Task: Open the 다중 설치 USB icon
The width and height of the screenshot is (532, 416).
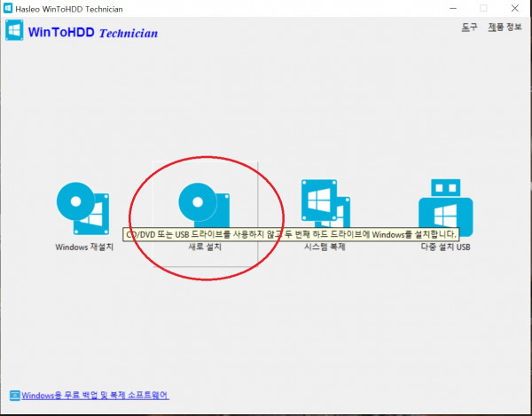Action: click(x=445, y=208)
